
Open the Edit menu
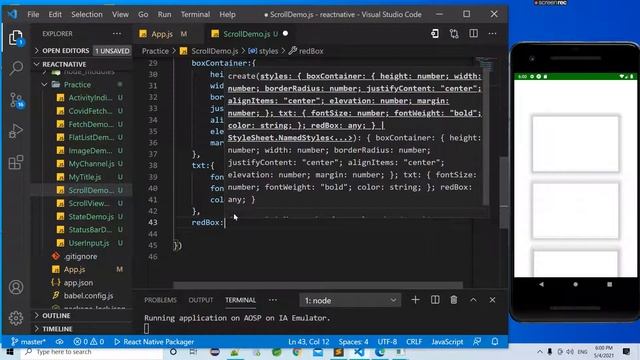click(x=55, y=14)
